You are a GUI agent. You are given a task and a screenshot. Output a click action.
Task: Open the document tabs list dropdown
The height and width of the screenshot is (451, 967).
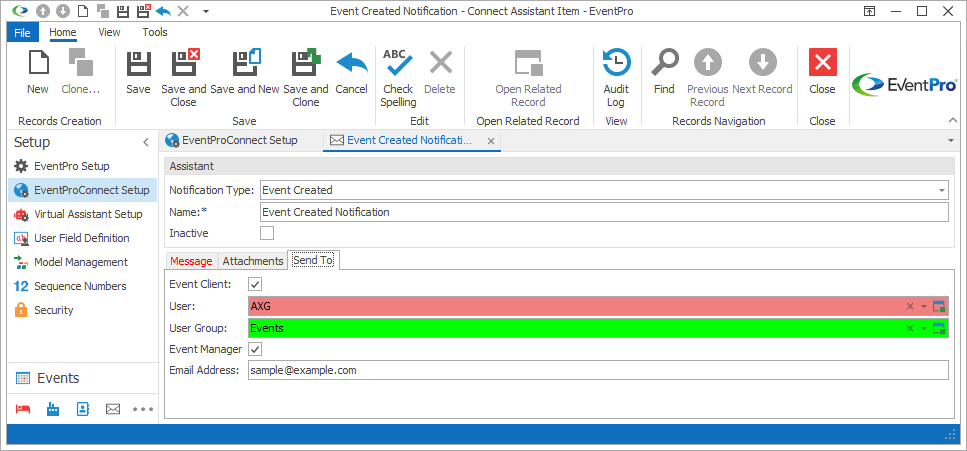point(950,141)
